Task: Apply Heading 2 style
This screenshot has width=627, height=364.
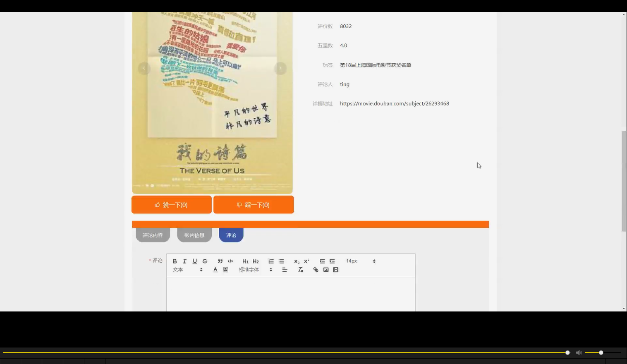Action: [x=256, y=261]
